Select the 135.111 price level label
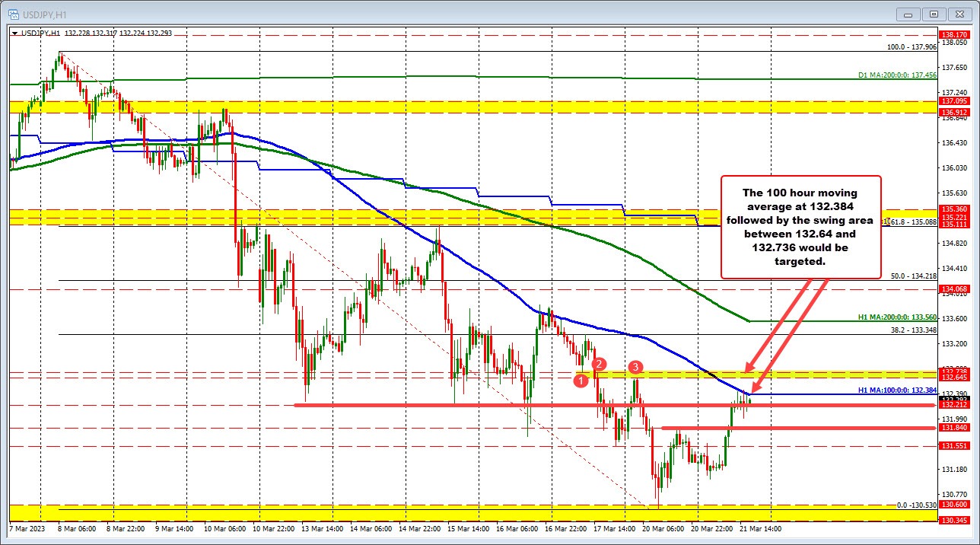 pyautogui.click(x=953, y=225)
